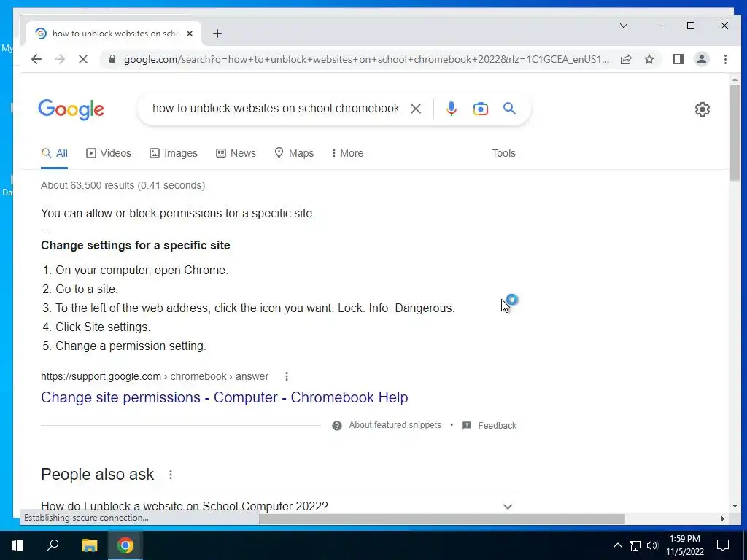Screen dimensions: 747x560
Task: Click 'Click Site settings.' step text
Action: tap(103, 327)
